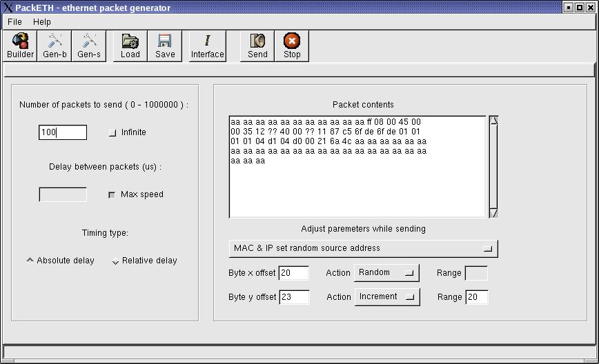Click packet contents scrollbar up arrow
This screenshot has width=599, height=364.
493,121
